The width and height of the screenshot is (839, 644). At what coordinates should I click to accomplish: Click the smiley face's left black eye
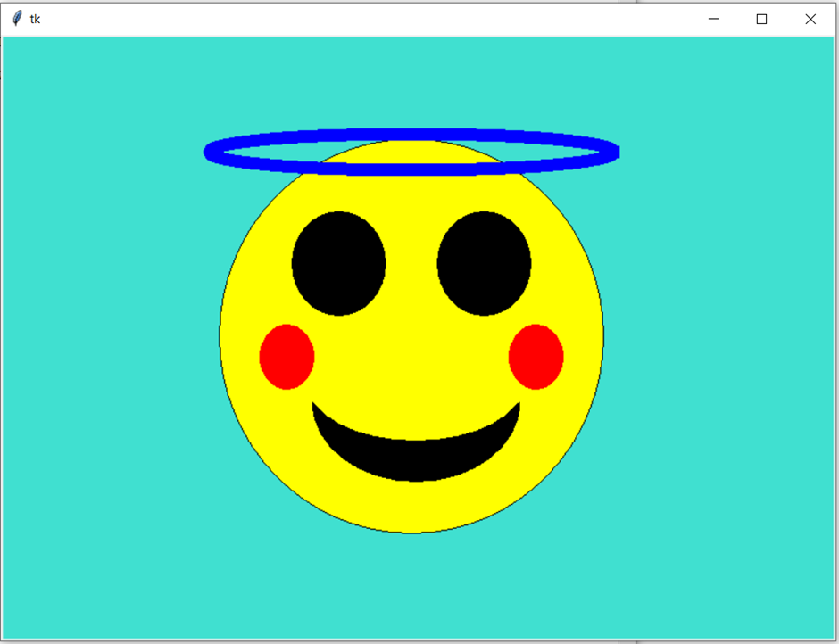[x=339, y=263]
